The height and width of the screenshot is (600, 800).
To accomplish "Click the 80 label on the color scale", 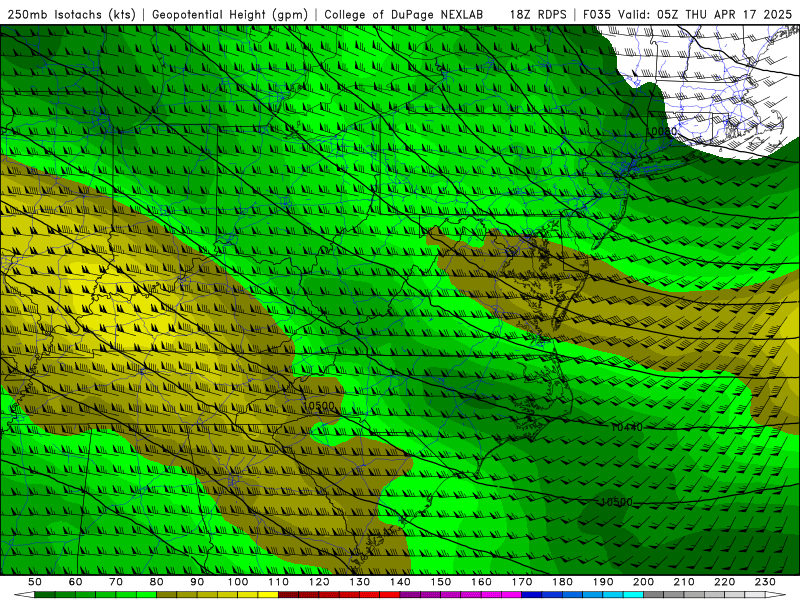I will (x=157, y=582).
